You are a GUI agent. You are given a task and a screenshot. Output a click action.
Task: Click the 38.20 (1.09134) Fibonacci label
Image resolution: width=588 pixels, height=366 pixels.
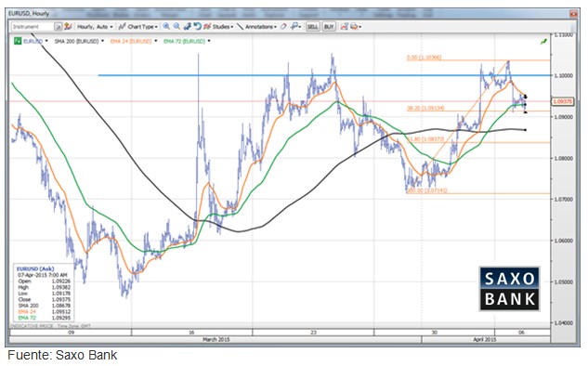pyautogui.click(x=425, y=109)
